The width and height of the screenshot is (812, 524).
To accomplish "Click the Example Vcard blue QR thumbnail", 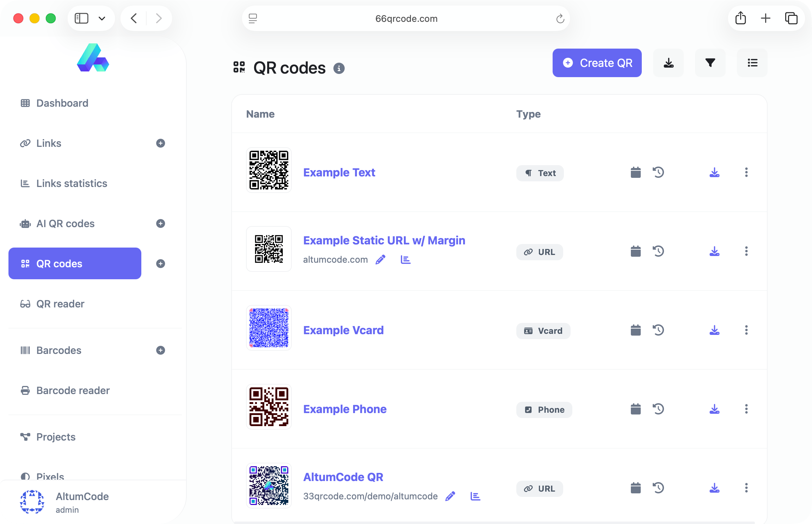I will click(x=269, y=328).
